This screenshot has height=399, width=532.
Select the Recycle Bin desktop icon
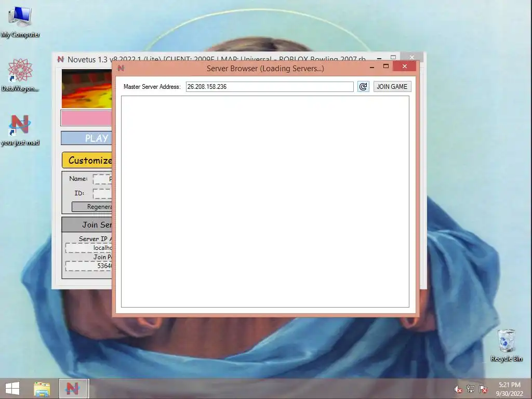[x=507, y=345]
